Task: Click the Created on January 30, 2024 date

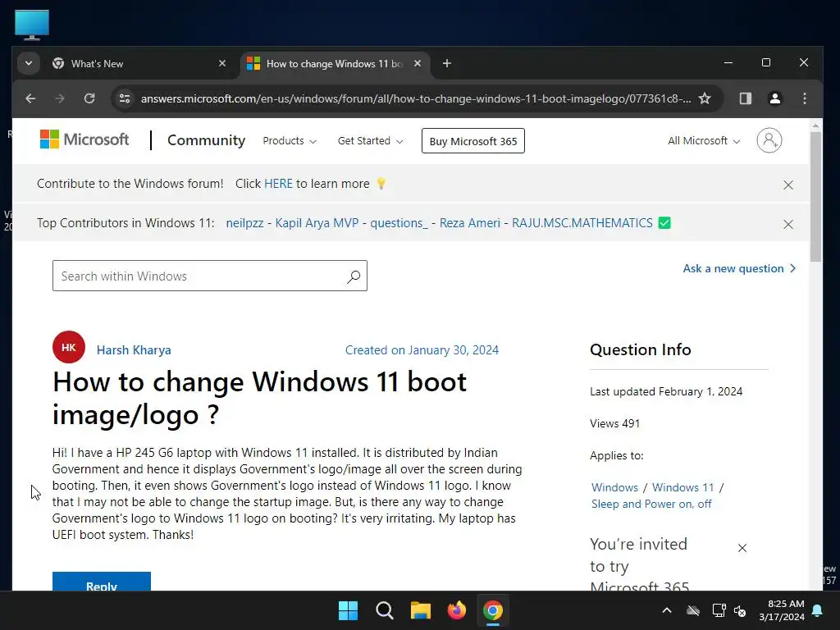Action: (x=422, y=350)
